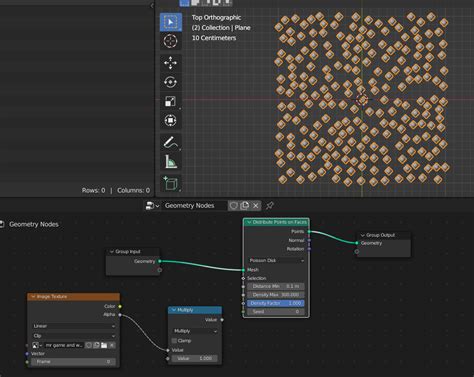
Task: Select the Measure tool
Action: (x=171, y=162)
